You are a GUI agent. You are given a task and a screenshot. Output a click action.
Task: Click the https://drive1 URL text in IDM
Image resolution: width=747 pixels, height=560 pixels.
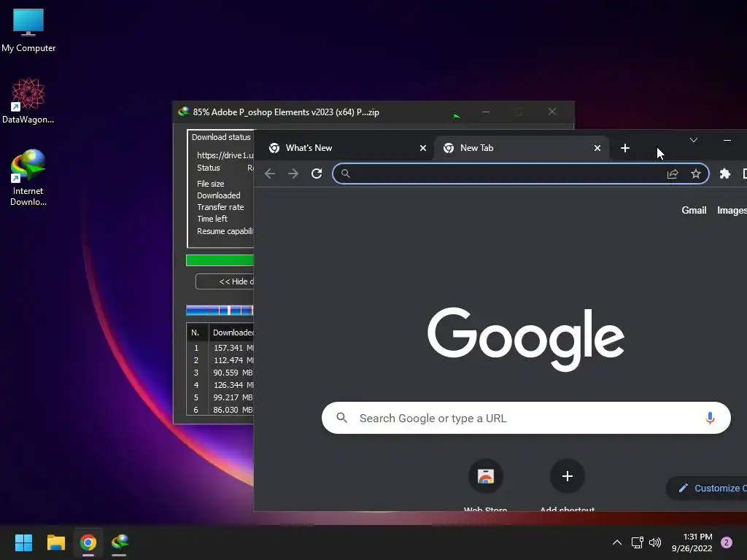pyautogui.click(x=225, y=155)
